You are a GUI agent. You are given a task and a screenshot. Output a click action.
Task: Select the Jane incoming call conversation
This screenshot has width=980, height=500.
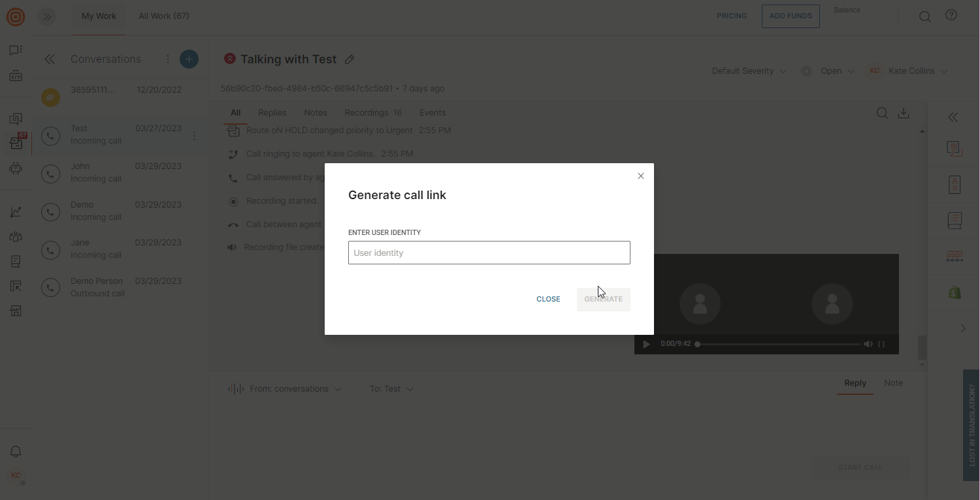pos(121,249)
